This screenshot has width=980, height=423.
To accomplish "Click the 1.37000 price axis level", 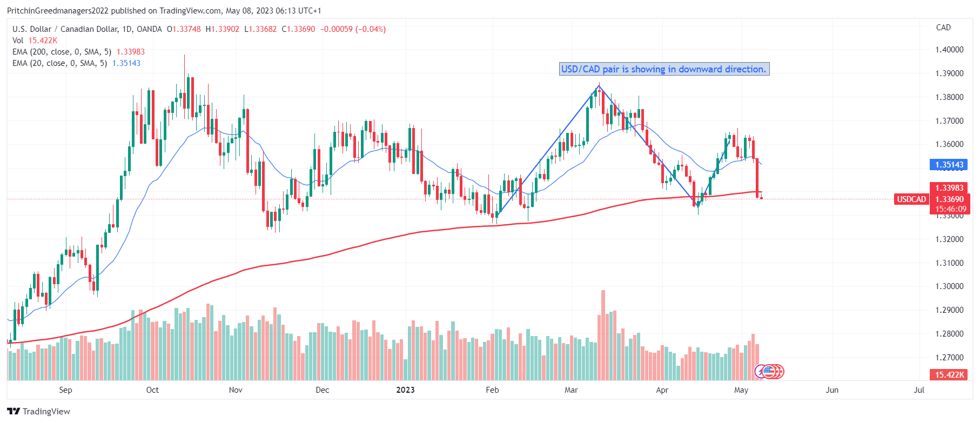I will (949, 121).
